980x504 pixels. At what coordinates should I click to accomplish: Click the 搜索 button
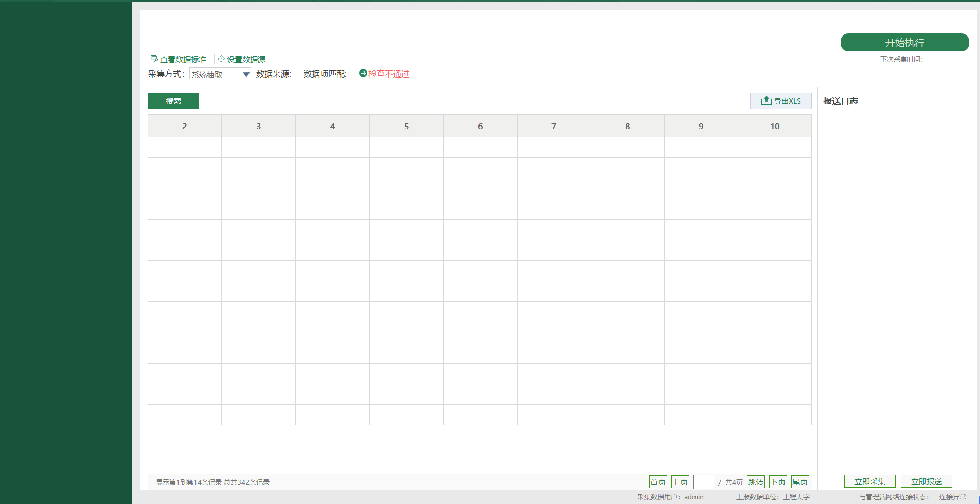[173, 101]
